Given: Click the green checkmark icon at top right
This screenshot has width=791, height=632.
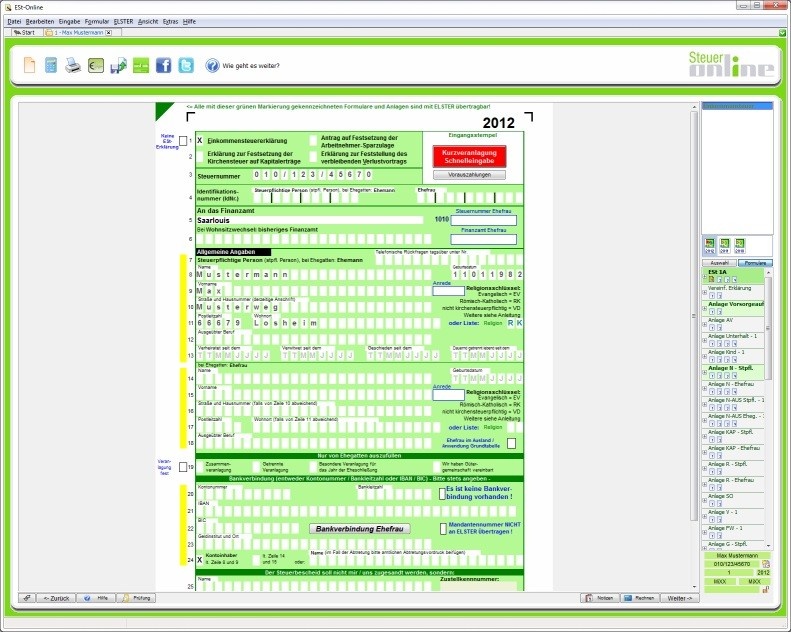Looking at the screenshot, I should pyautogui.click(x=782, y=33).
